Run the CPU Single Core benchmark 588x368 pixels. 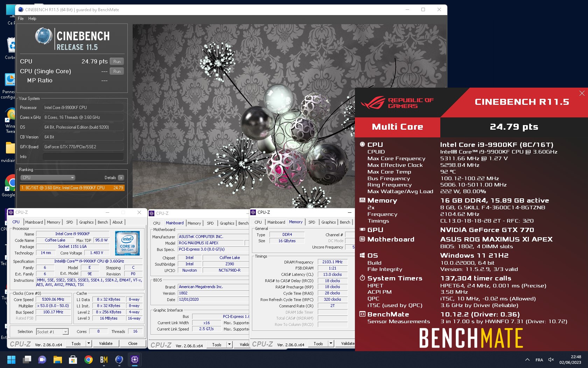[117, 71]
